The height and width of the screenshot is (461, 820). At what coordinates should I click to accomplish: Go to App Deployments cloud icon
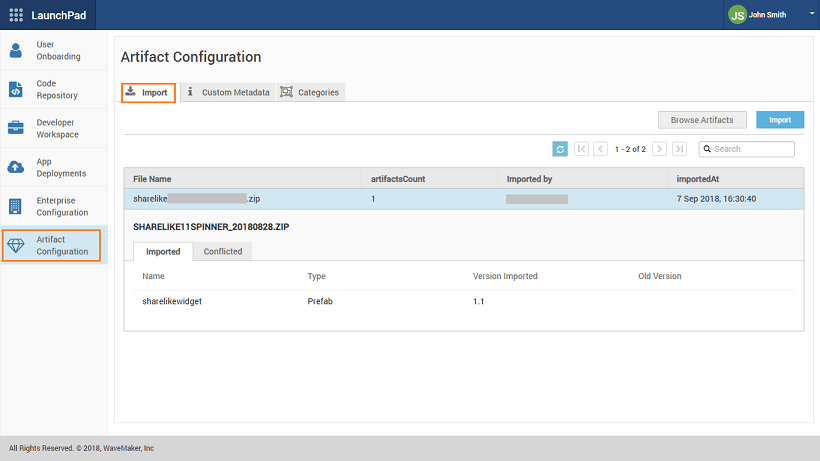tap(16, 167)
